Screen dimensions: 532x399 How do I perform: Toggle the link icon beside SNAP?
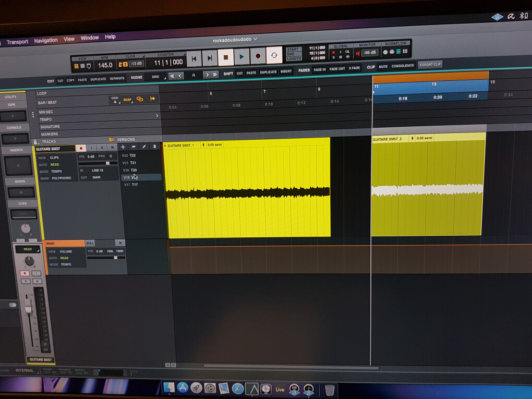140,99
